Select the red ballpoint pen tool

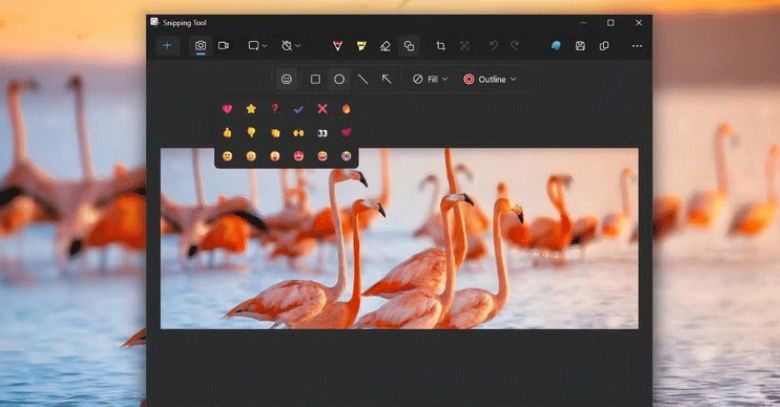pos(338,46)
